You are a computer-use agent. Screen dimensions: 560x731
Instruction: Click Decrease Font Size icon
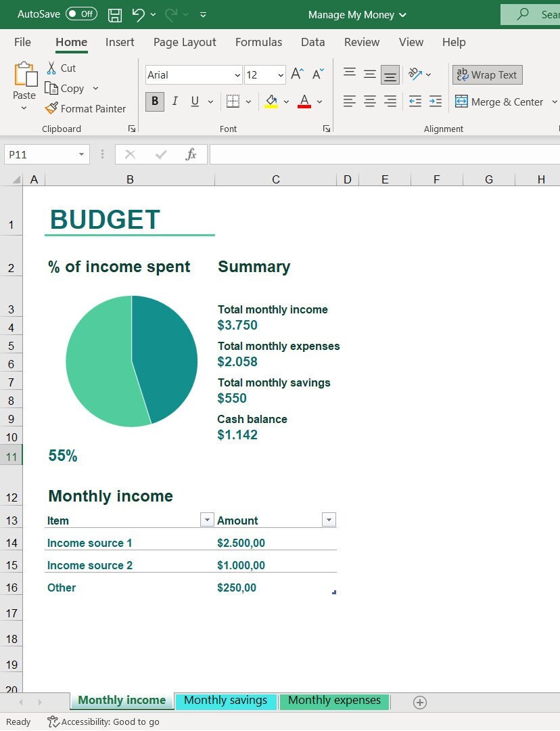point(318,74)
